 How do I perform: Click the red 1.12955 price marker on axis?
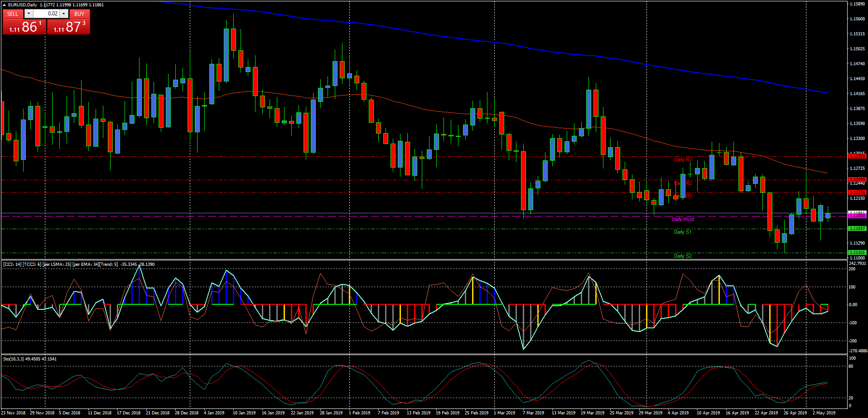pyautogui.click(x=858, y=156)
